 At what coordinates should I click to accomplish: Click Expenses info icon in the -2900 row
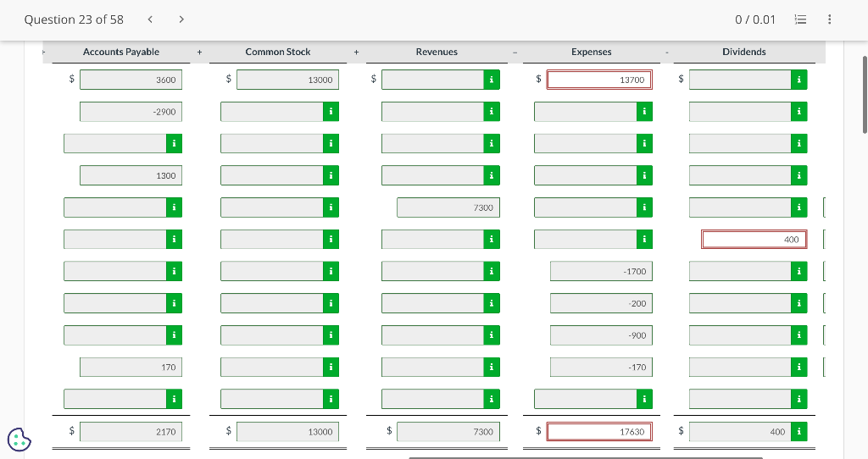point(644,112)
